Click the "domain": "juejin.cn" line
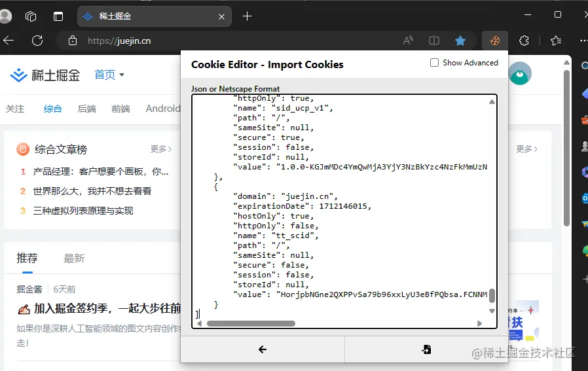The height and width of the screenshot is (371, 588). coord(285,196)
